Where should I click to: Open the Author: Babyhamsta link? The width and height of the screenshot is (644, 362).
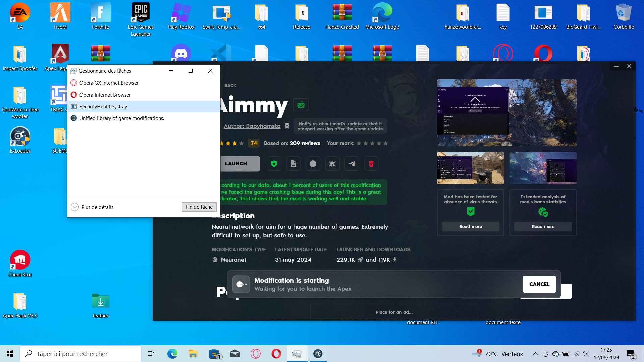click(252, 126)
